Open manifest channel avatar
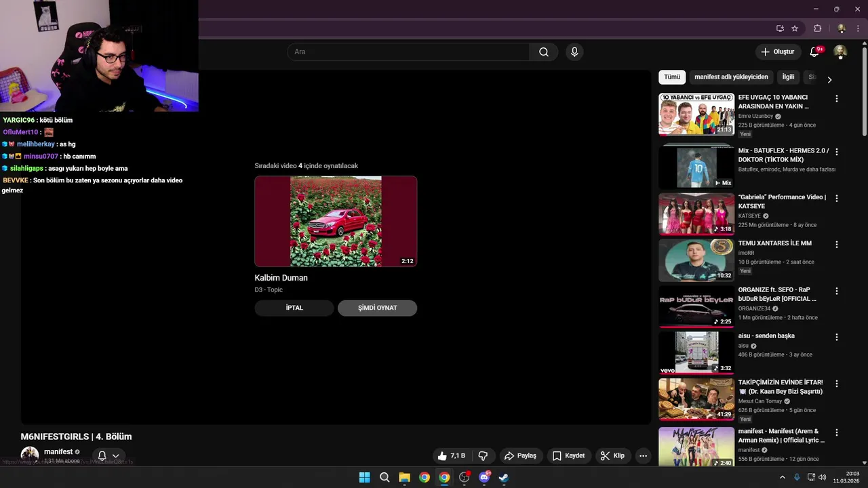The image size is (868, 488). (x=30, y=455)
